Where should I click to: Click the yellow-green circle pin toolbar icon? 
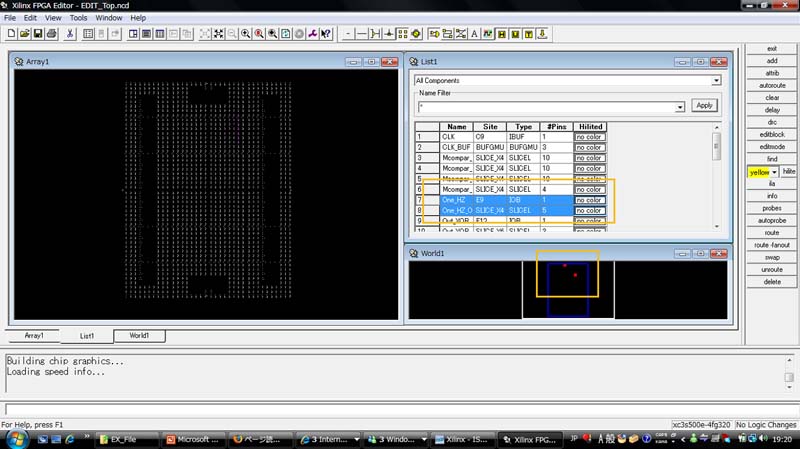point(416,34)
